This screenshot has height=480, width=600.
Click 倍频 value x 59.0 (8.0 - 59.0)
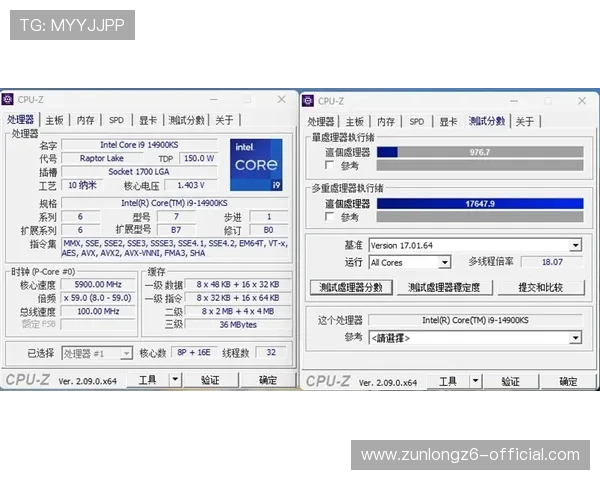98,298
